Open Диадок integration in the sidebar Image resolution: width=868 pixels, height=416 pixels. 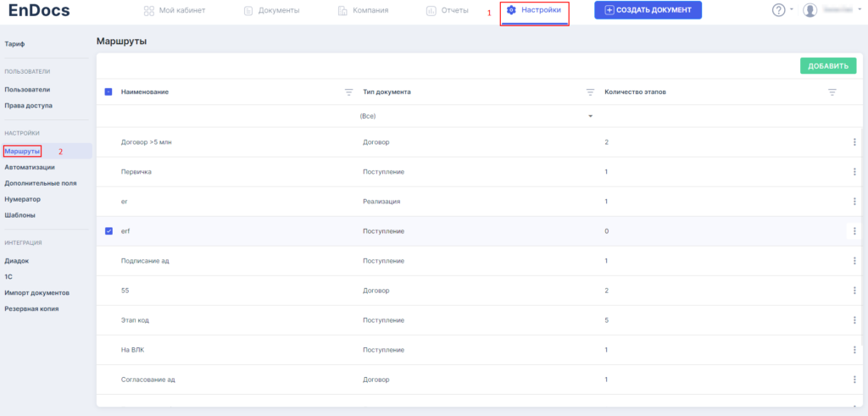[17, 261]
